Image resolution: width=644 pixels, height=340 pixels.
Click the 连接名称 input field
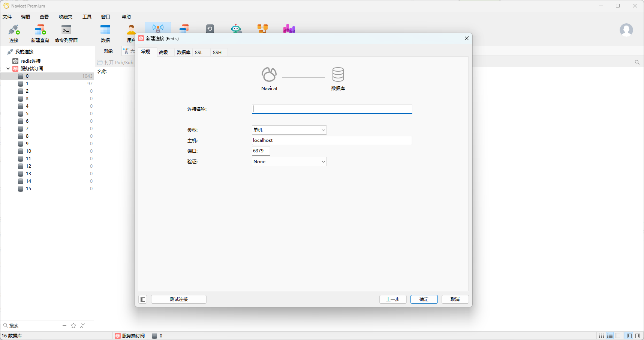(332, 109)
